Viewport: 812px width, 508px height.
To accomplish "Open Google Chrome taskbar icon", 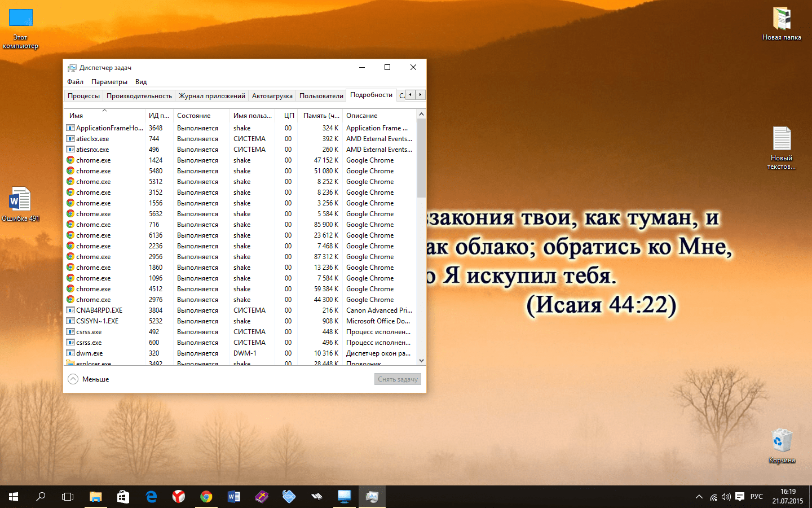I will (x=206, y=497).
